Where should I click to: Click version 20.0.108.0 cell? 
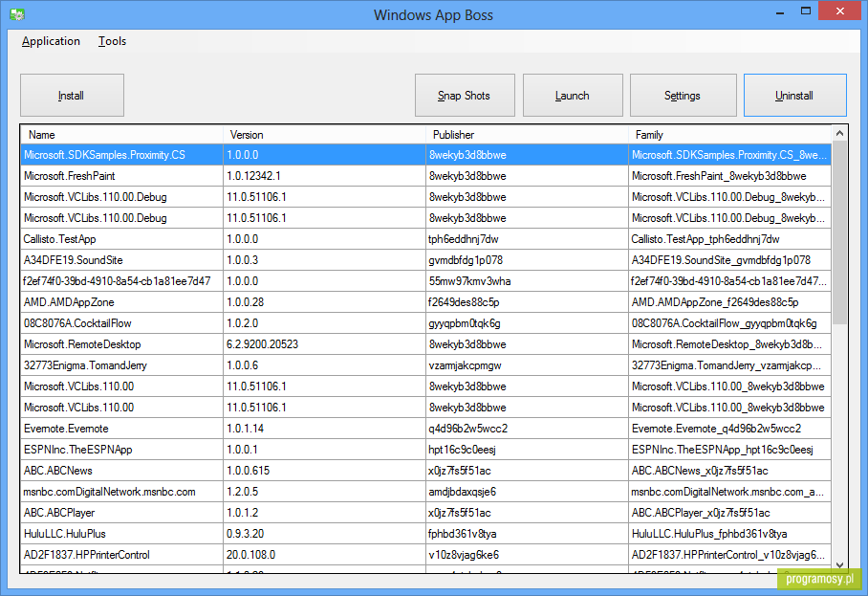click(324, 555)
